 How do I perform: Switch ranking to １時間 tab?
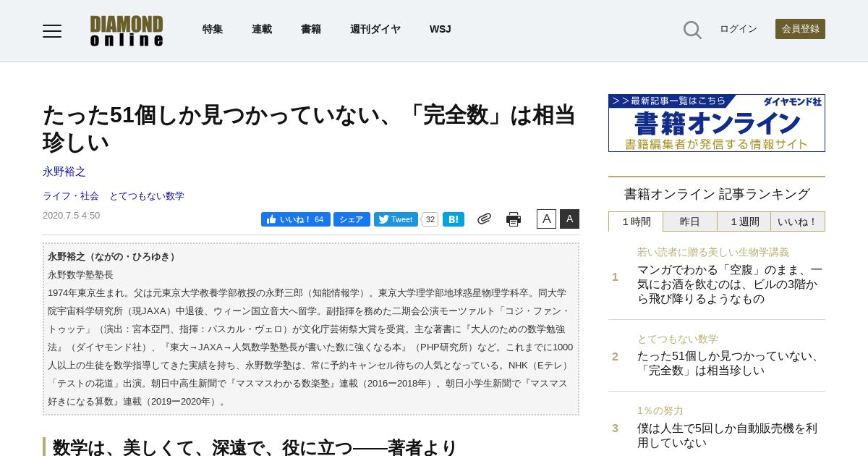[x=636, y=221]
